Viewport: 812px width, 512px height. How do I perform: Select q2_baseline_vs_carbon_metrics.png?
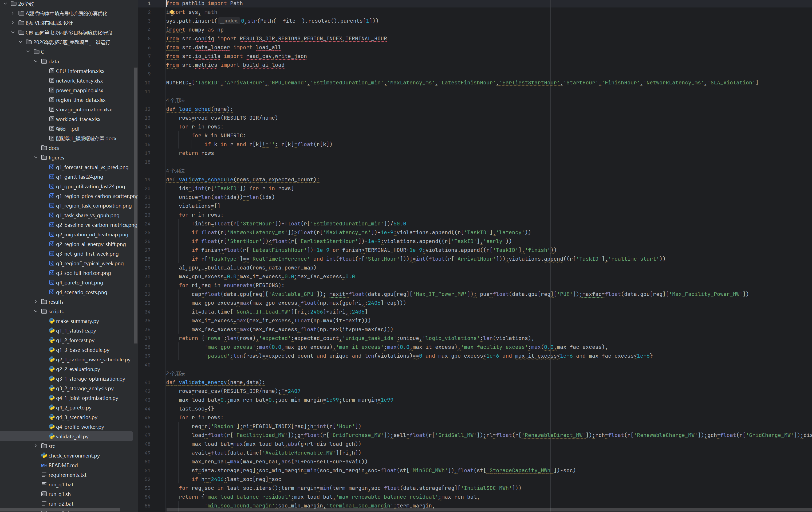[x=96, y=225]
